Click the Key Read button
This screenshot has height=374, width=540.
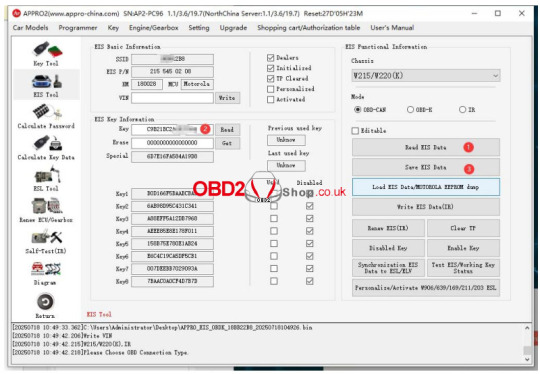(227, 130)
